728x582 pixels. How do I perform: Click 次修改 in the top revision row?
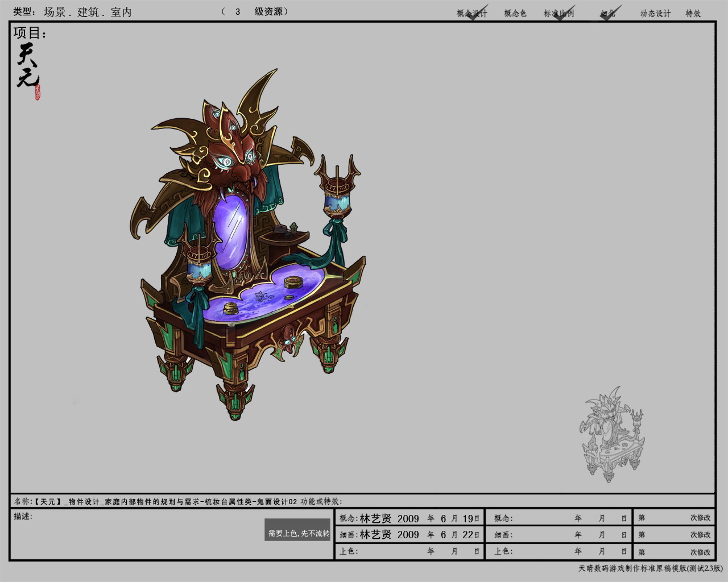point(701,518)
